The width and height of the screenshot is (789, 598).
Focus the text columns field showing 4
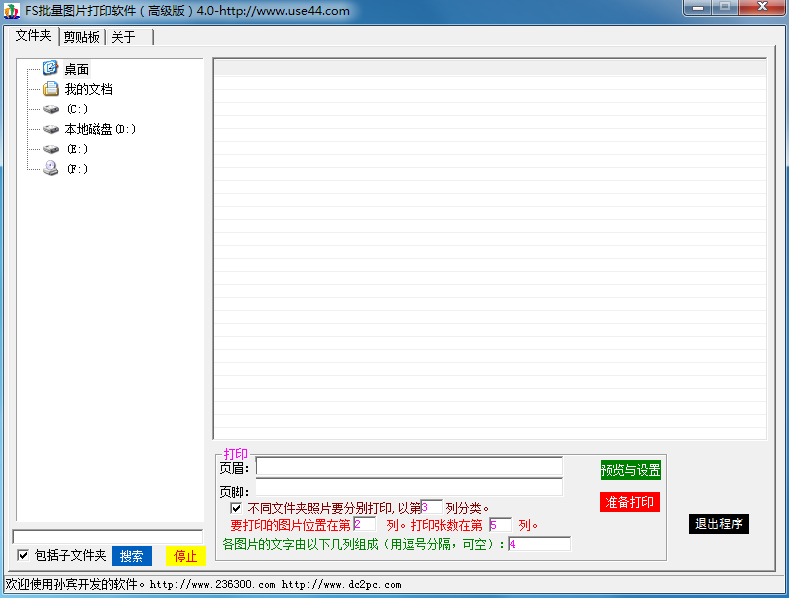coord(539,544)
